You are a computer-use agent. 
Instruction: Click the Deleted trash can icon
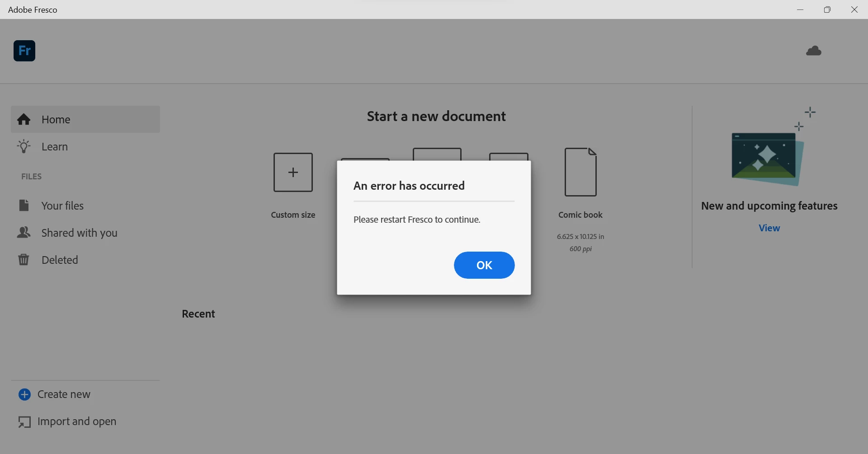pos(24,259)
